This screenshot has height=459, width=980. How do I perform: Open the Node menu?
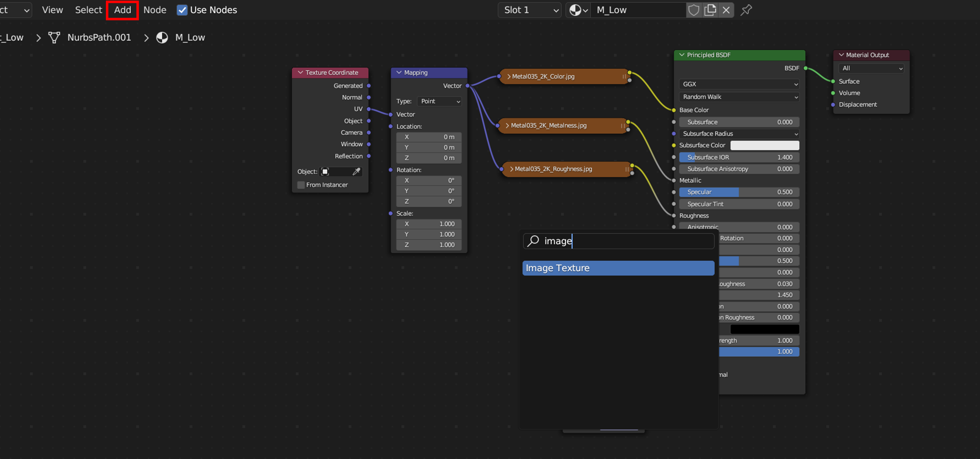(154, 10)
